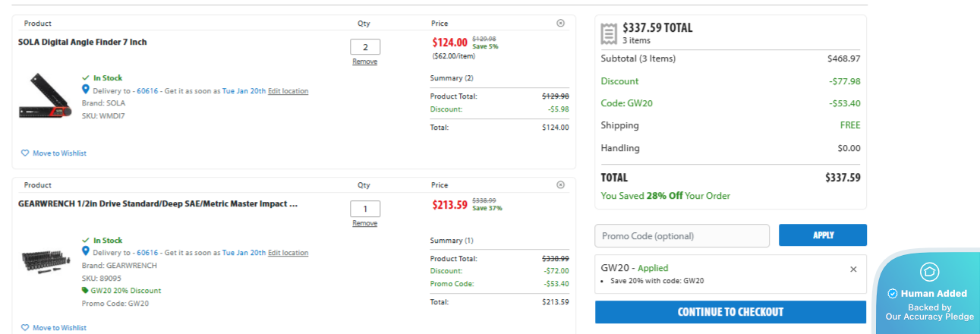This screenshot has width=980, height=334.
Task: Click heart icon for GEARWRENCH wishlist
Action: tap(25, 328)
